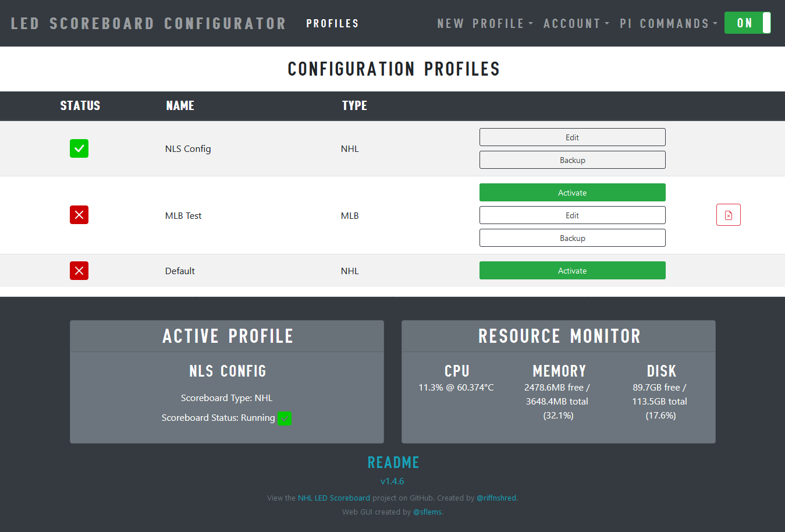Click the green Running status checkmark icon
The height and width of the screenshot is (532, 785).
point(285,418)
